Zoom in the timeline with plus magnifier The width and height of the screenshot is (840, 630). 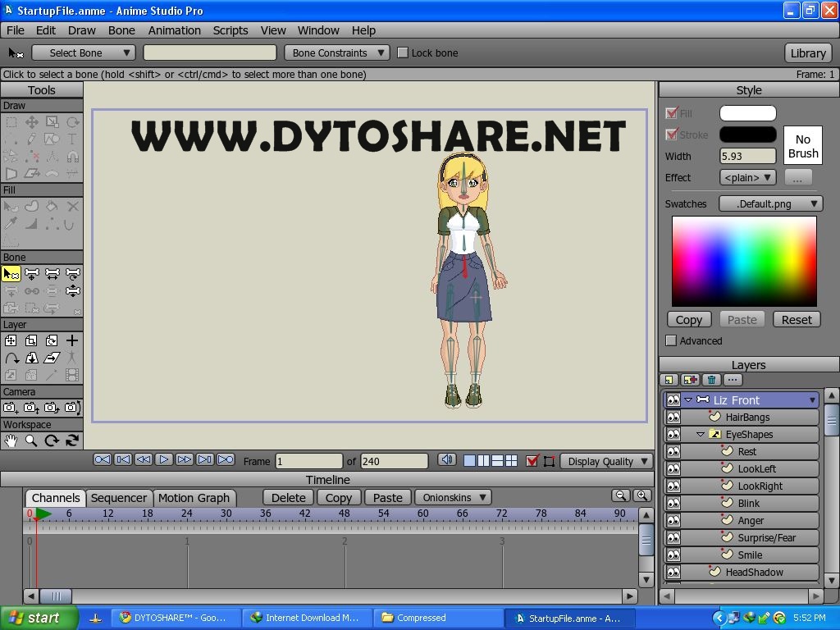pyautogui.click(x=641, y=496)
